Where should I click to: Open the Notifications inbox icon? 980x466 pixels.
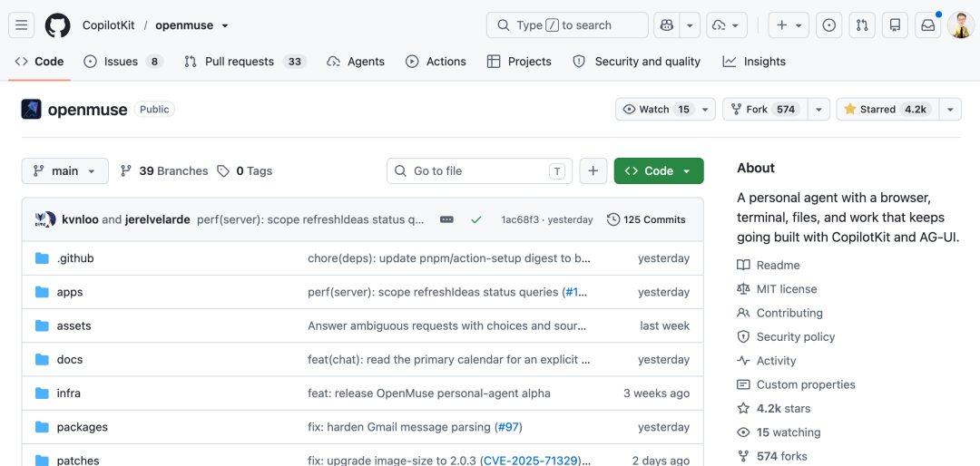click(x=928, y=25)
